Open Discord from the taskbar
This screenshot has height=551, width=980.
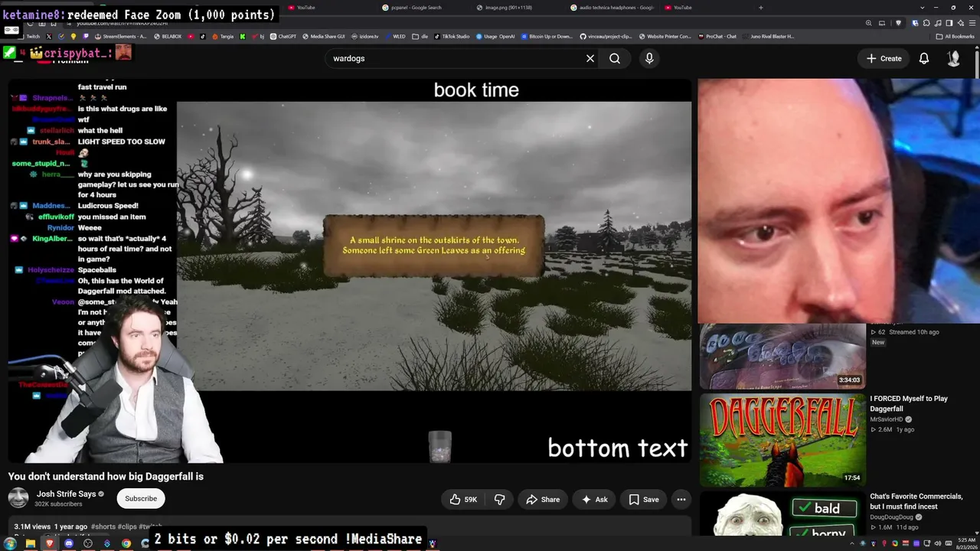coord(68,543)
